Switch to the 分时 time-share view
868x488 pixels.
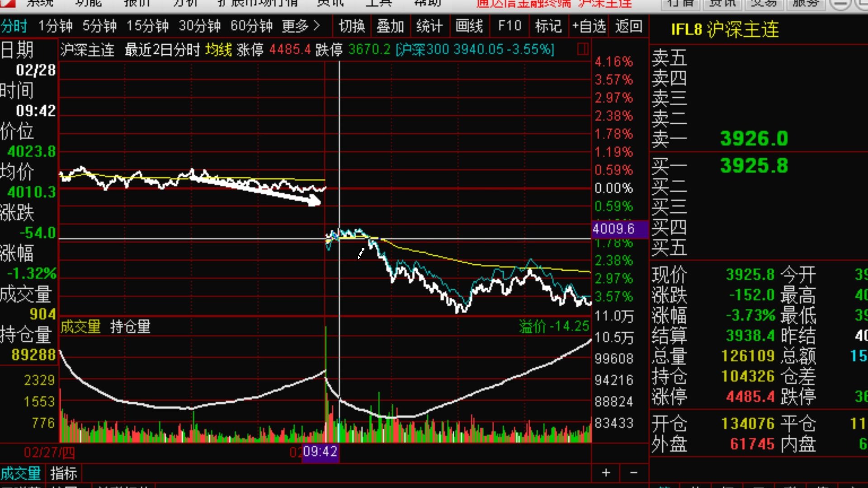14,26
